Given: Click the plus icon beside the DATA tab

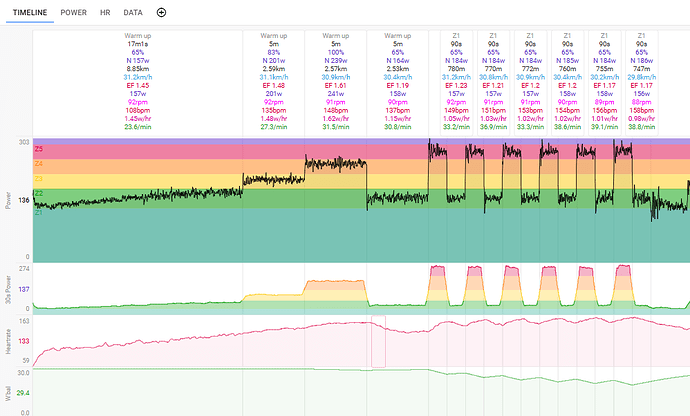Looking at the screenshot, I should coord(162,12).
